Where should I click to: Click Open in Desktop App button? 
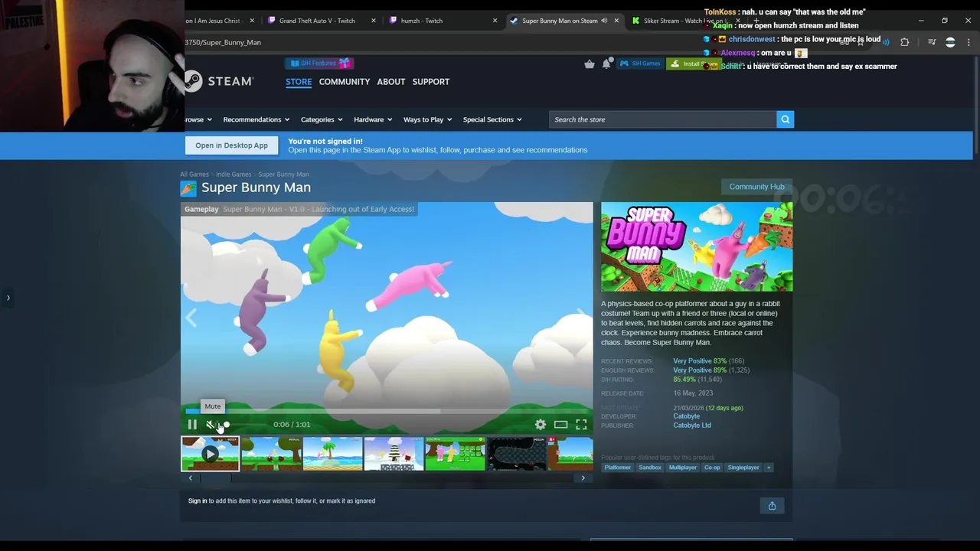point(231,145)
